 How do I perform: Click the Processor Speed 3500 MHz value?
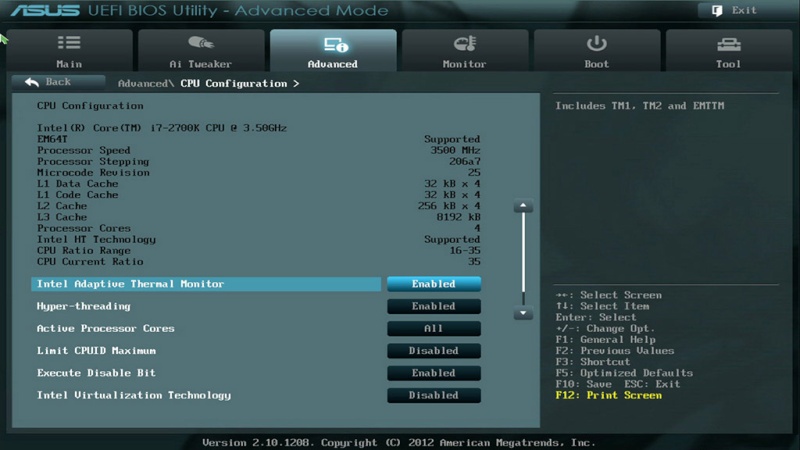(455, 151)
